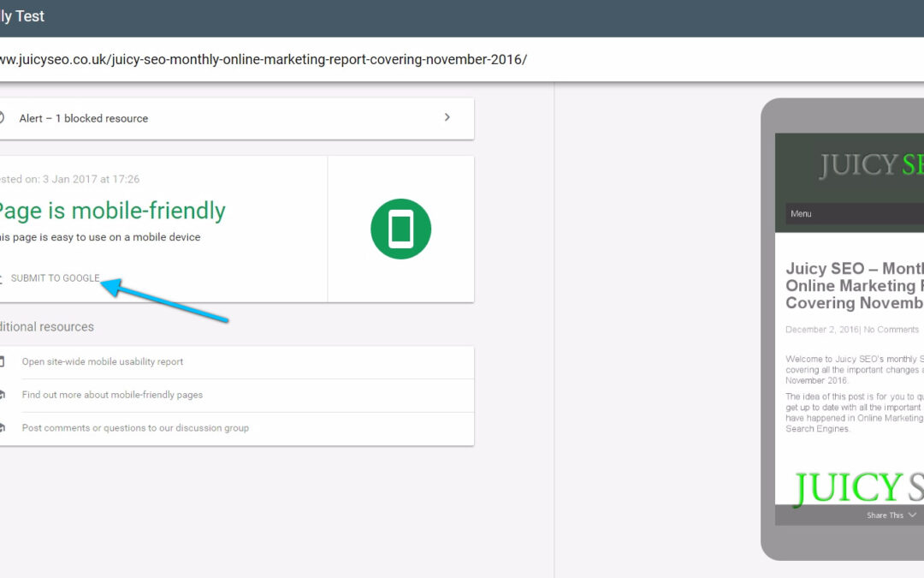Click the Mobile-Friendly Test page title
924x578 pixels.
pyautogui.click(x=22, y=16)
